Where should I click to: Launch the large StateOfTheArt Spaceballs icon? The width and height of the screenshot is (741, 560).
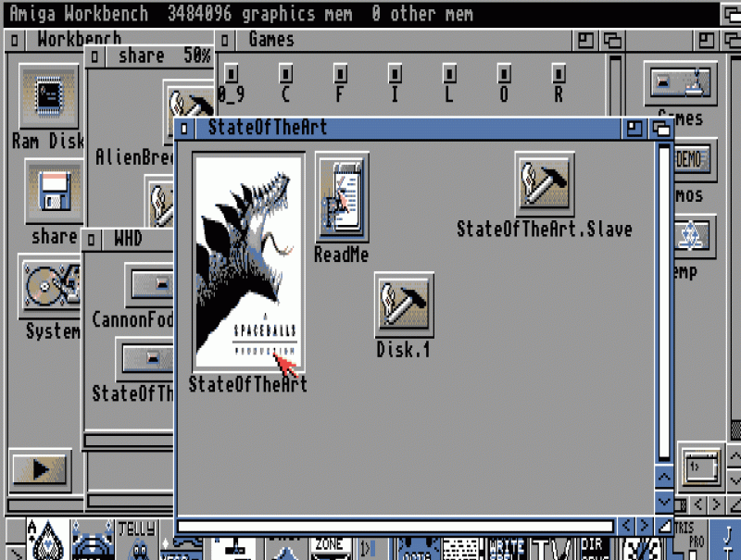point(248,261)
